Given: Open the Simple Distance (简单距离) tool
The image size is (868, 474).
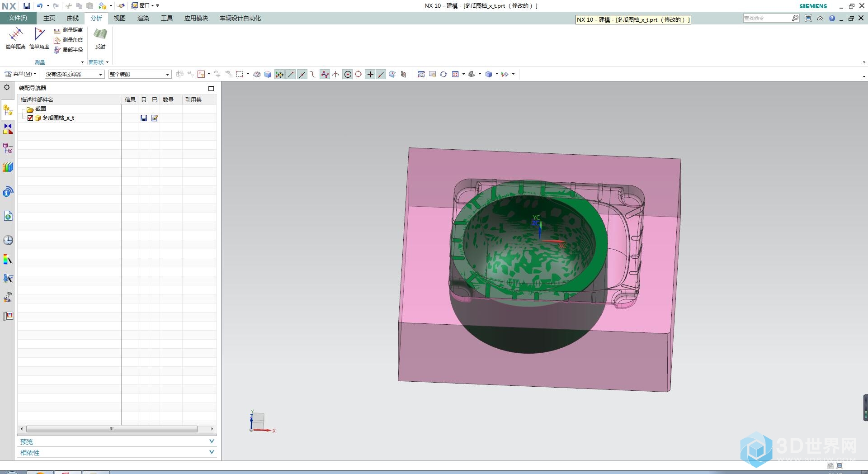Looking at the screenshot, I should [x=16, y=38].
